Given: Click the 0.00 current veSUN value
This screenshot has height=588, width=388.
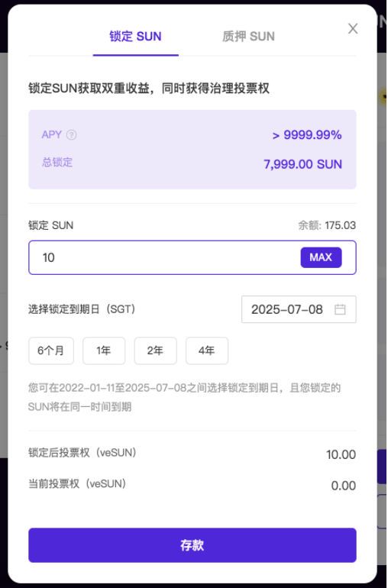Looking at the screenshot, I should click(344, 486).
